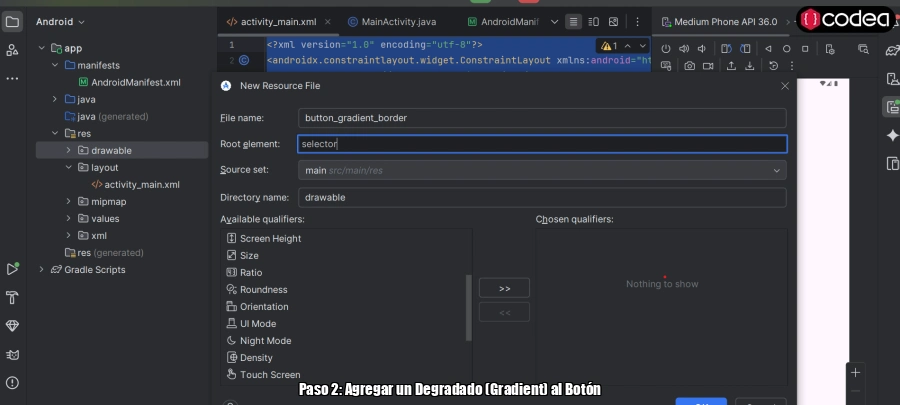
Task: Switch editor to Code-only view mode
Action: click(x=573, y=21)
